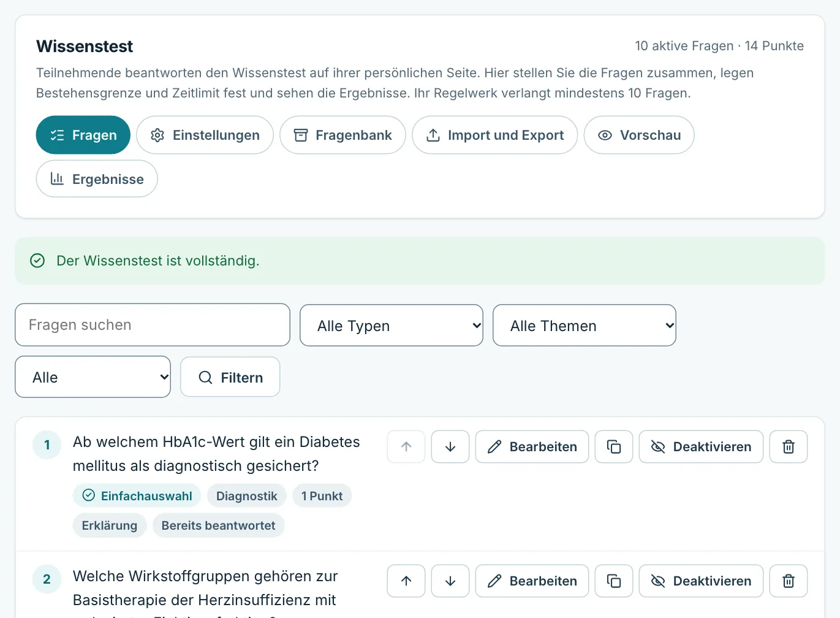Open the Alle status dropdown
This screenshot has height=618, width=840.
coord(93,377)
